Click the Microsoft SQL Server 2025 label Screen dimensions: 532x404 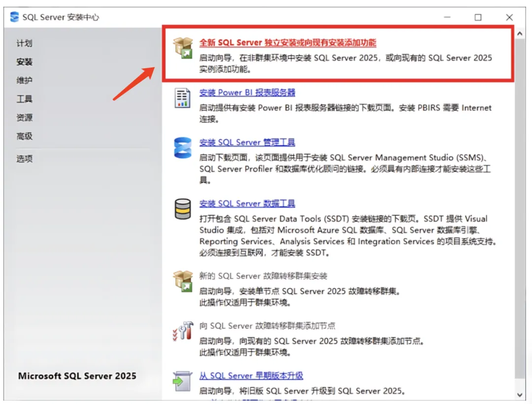(77, 376)
